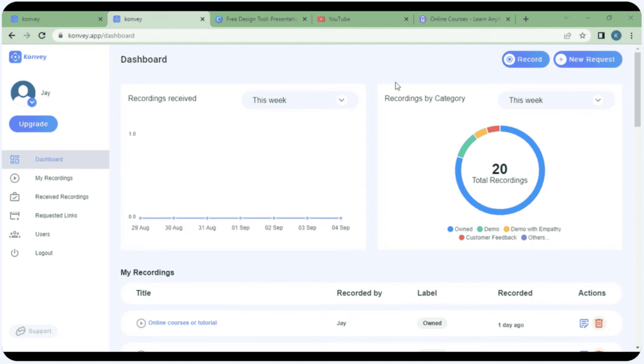Play the Online courses or tutorial recording
644x364 pixels.
click(x=141, y=323)
